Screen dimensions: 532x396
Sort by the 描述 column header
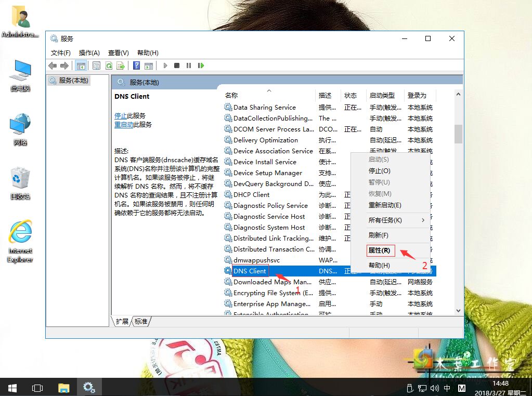tap(329, 95)
